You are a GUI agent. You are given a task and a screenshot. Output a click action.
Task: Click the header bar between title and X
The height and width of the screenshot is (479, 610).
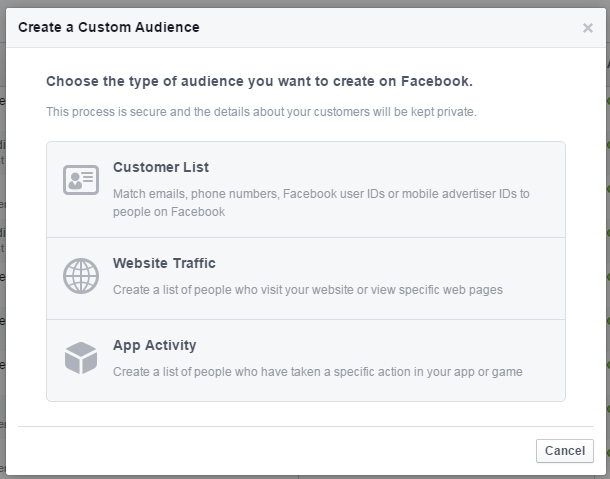coord(400,27)
